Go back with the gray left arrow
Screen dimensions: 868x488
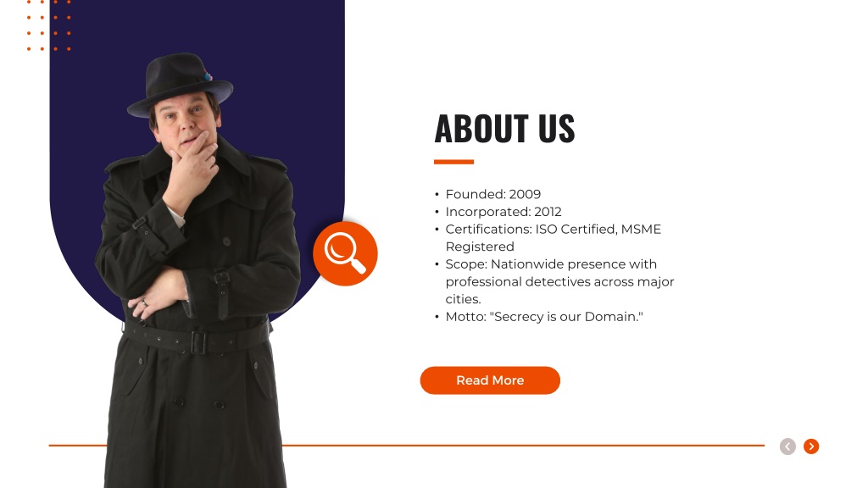coord(787,446)
